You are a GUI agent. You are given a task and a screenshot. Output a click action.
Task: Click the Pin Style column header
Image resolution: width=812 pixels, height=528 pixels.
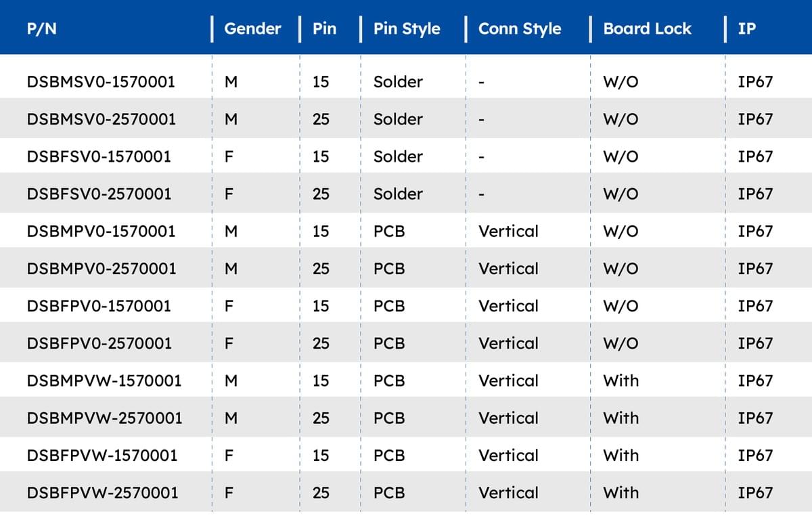(407, 28)
